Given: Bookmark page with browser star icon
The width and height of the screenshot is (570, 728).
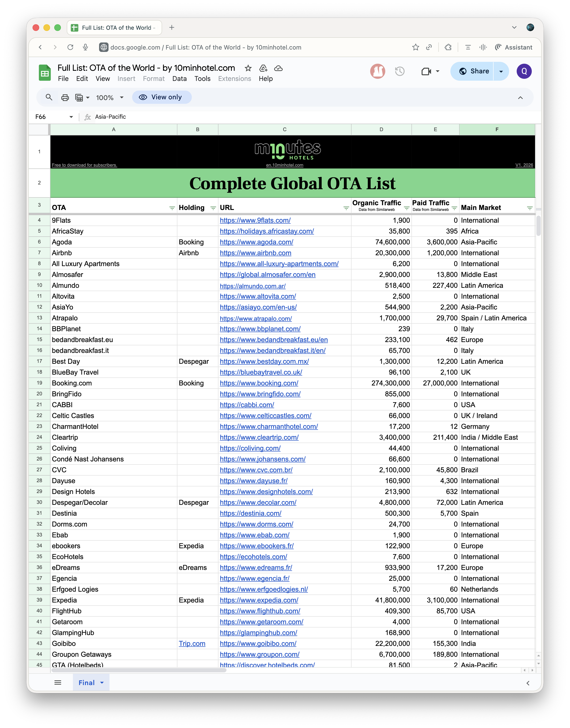Looking at the screenshot, I should pos(415,47).
